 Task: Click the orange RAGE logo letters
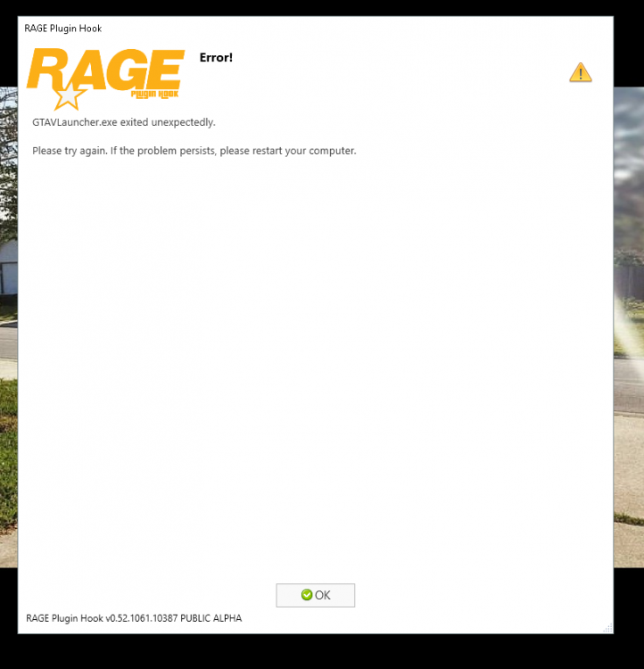click(106, 70)
